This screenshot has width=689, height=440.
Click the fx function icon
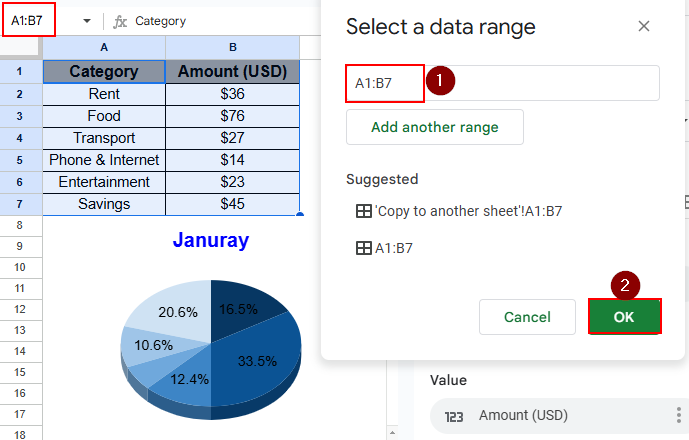(120, 21)
